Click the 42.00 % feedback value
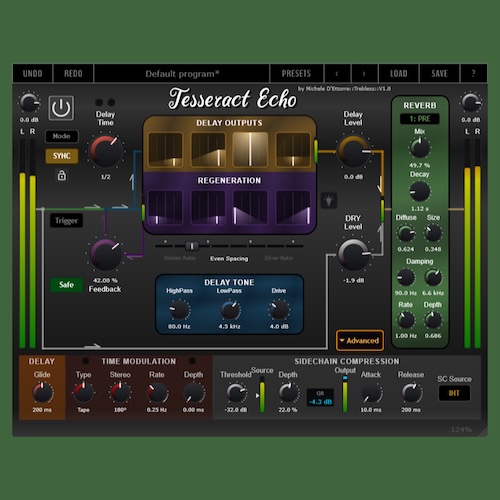The width and height of the screenshot is (500, 500). pyautogui.click(x=105, y=280)
